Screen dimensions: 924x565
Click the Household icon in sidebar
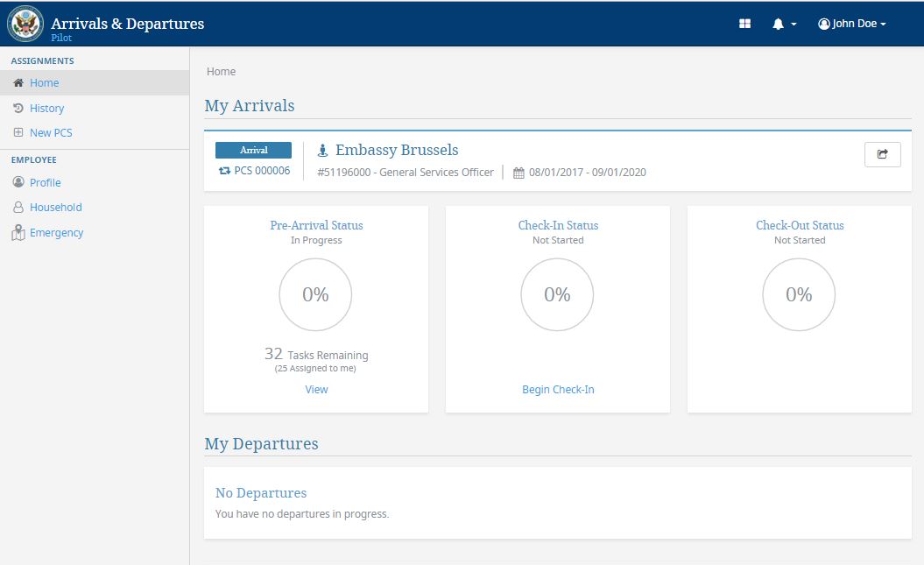click(x=18, y=208)
